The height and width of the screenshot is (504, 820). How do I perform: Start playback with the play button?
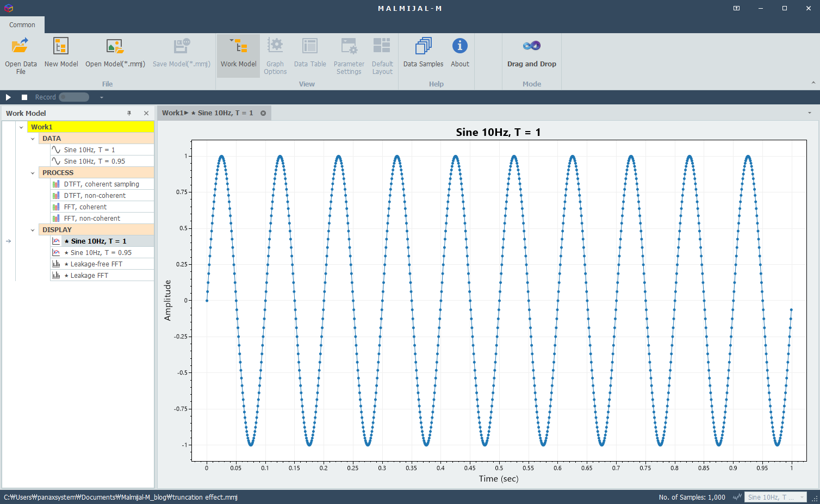pyautogui.click(x=8, y=97)
